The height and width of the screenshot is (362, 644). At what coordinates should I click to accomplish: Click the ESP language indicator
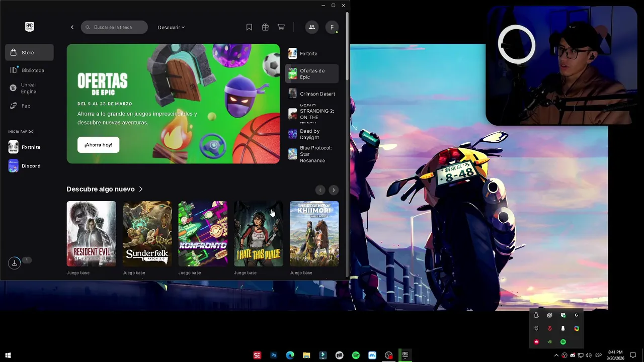(x=599, y=355)
